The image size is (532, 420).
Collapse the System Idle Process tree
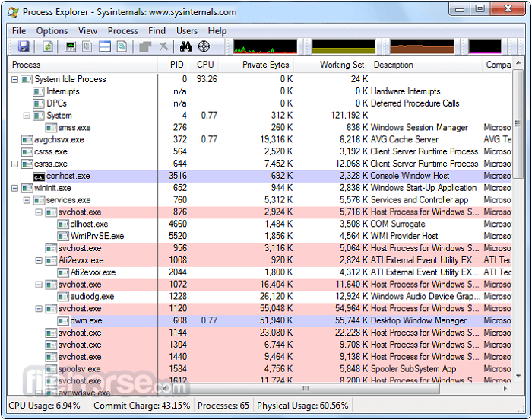point(15,79)
